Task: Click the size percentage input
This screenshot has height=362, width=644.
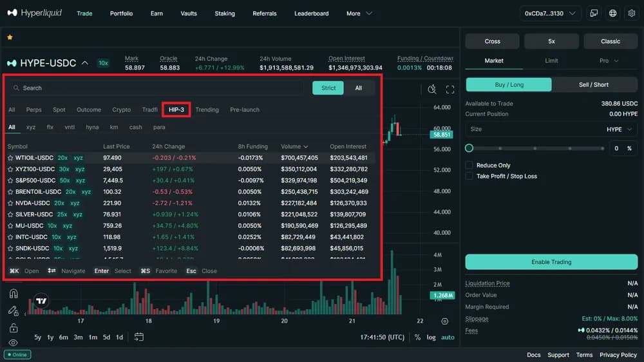Action: click(623, 148)
